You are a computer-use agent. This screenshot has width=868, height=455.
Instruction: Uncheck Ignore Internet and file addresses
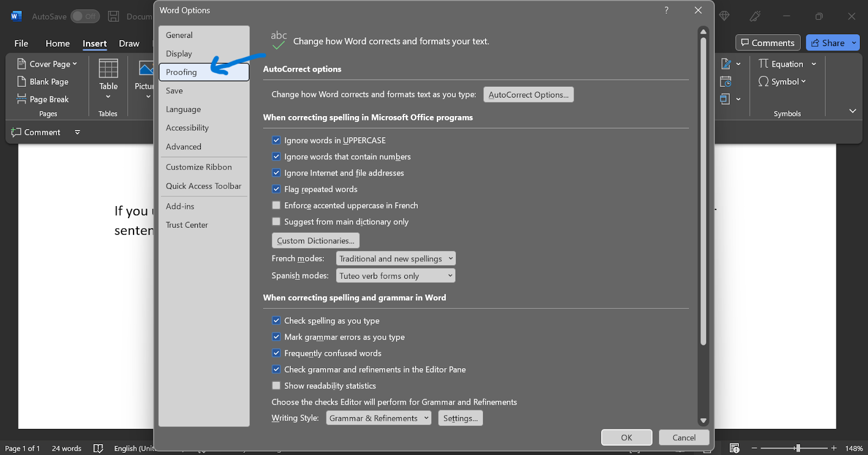(x=276, y=172)
